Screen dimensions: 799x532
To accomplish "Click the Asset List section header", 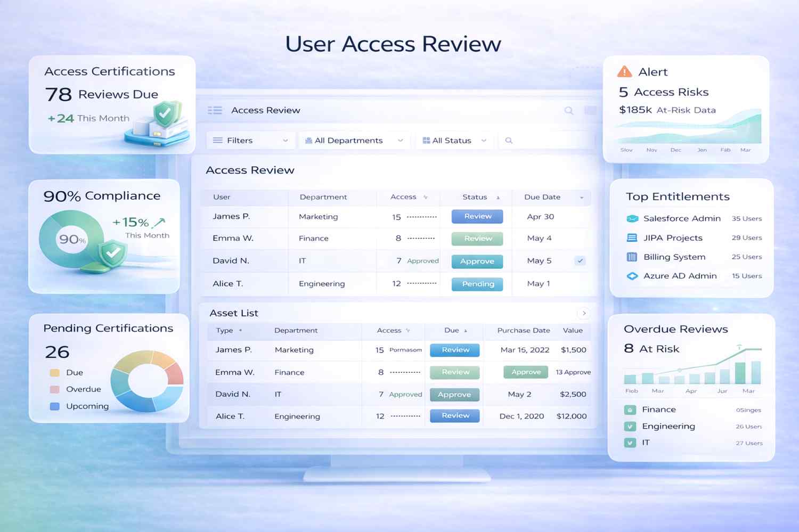I will point(233,313).
